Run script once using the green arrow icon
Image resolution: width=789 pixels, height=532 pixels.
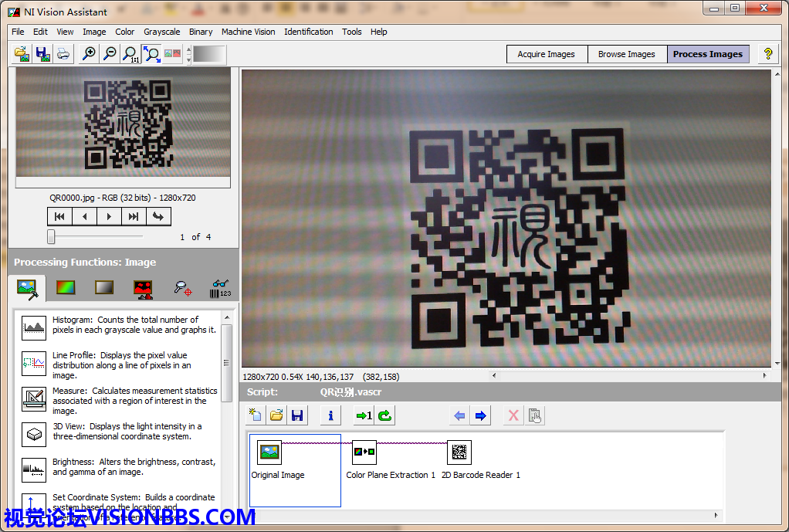(x=364, y=415)
